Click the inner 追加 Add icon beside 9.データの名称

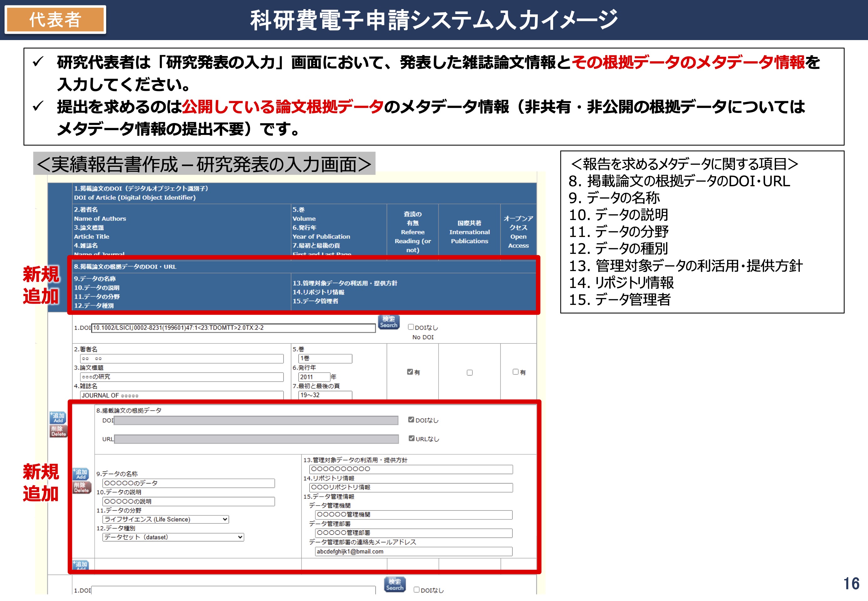(x=81, y=474)
